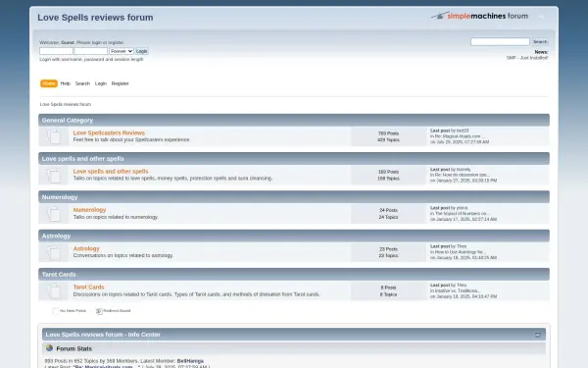Screen dimensions: 588x368
Task: Open the 'Re: Magical-rituals.com' last post link in General Category
Action: (x=460, y=136)
